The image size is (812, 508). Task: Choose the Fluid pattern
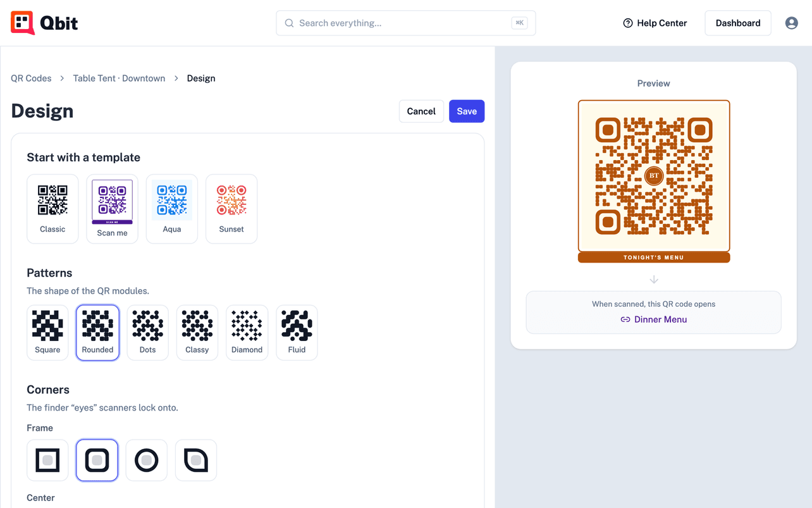(297, 333)
